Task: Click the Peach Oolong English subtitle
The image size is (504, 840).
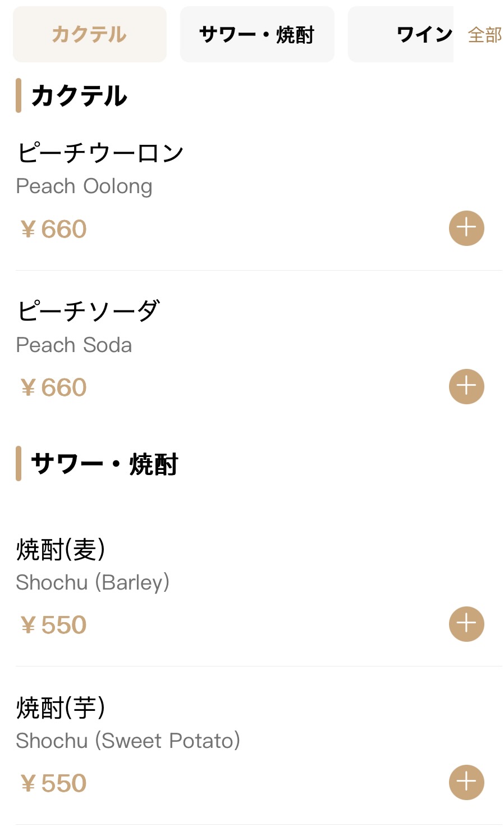Action: tap(84, 186)
